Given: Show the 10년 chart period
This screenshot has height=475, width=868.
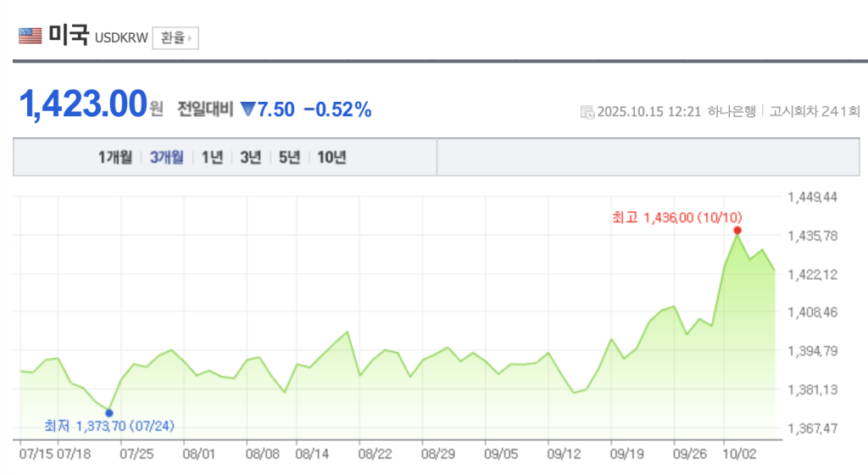Looking at the screenshot, I should (x=331, y=157).
